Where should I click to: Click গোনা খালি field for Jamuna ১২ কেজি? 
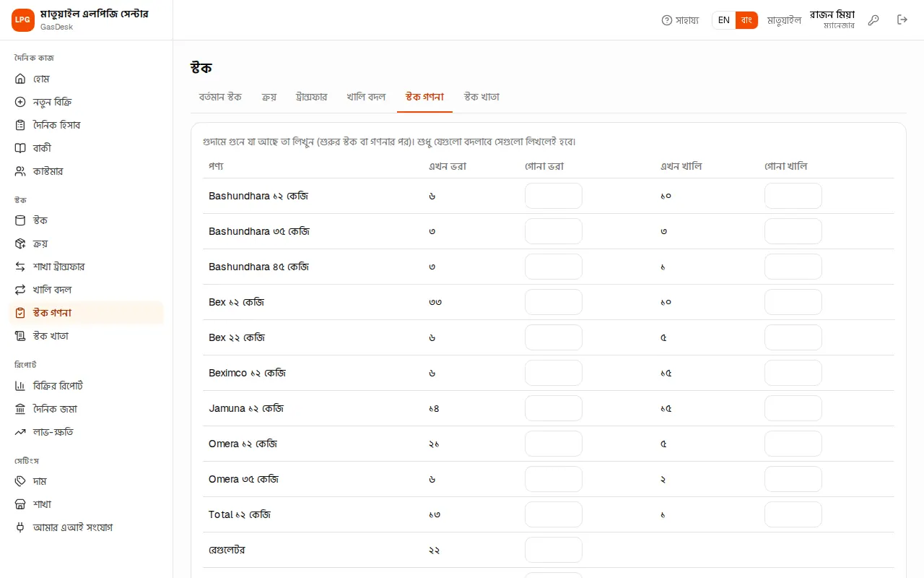coord(793,408)
